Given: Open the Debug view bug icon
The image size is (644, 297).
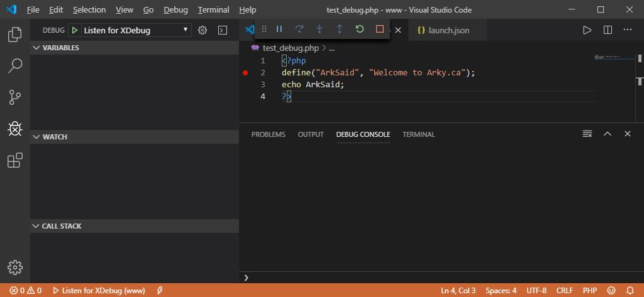Looking at the screenshot, I should point(15,129).
